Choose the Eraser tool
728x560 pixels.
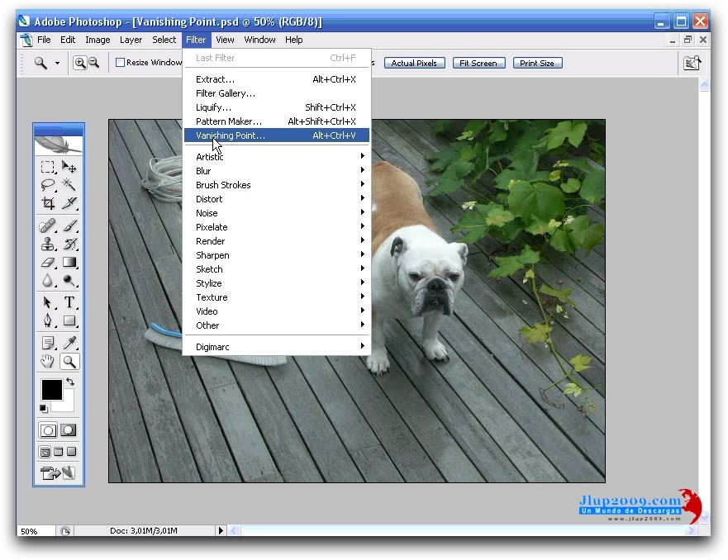pyautogui.click(x=49, y=263)
